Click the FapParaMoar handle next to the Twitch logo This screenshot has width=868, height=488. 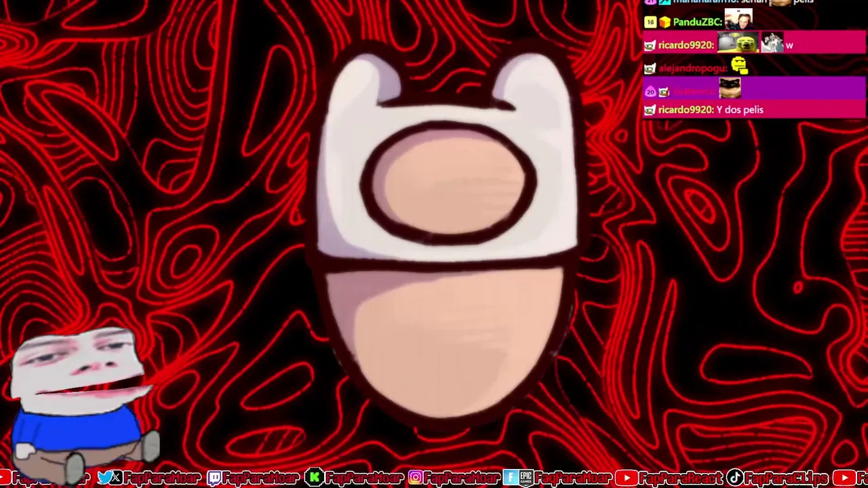pyautogui.click(x=262, y=479)
